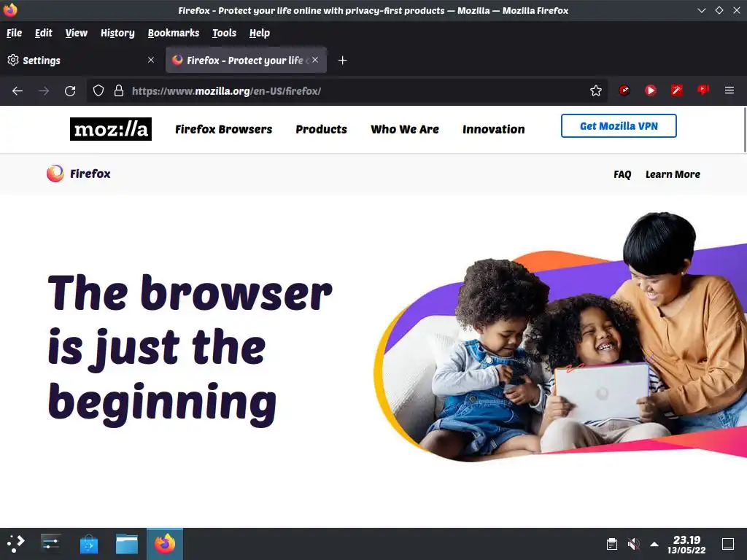The width and height of the screenshot is (747, 560).
Task: Click the muted volume tray icon
Action: click(x=633, y=544)
